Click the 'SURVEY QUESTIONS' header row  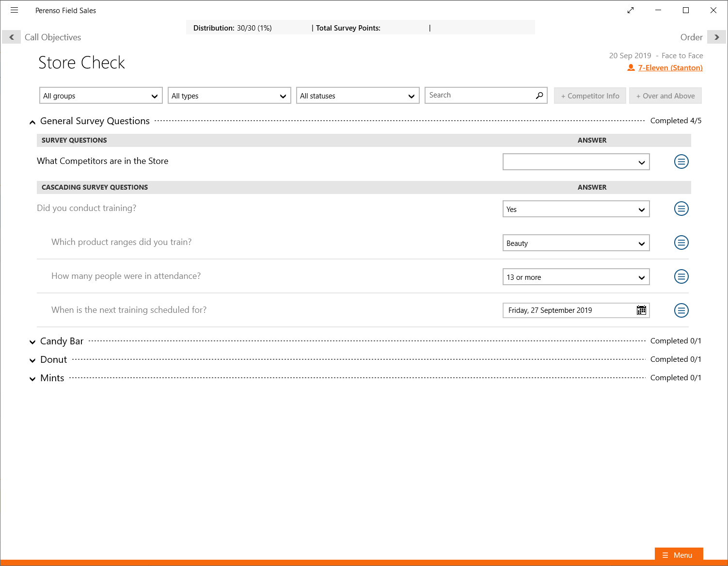(x=364, y=140)
